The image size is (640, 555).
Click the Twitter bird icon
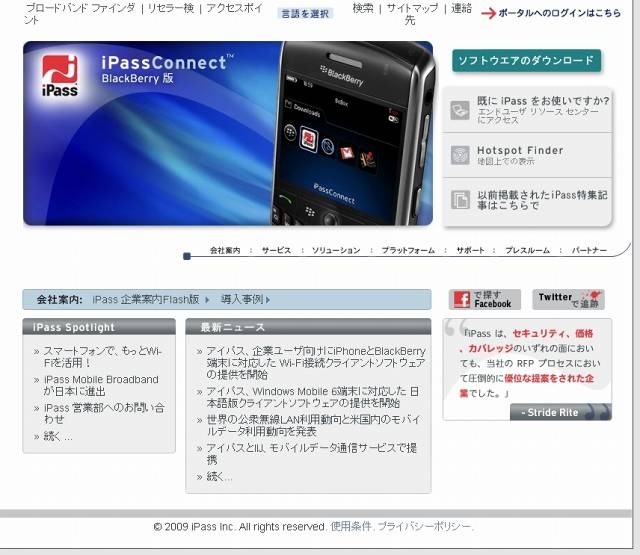tap(594, 294)
